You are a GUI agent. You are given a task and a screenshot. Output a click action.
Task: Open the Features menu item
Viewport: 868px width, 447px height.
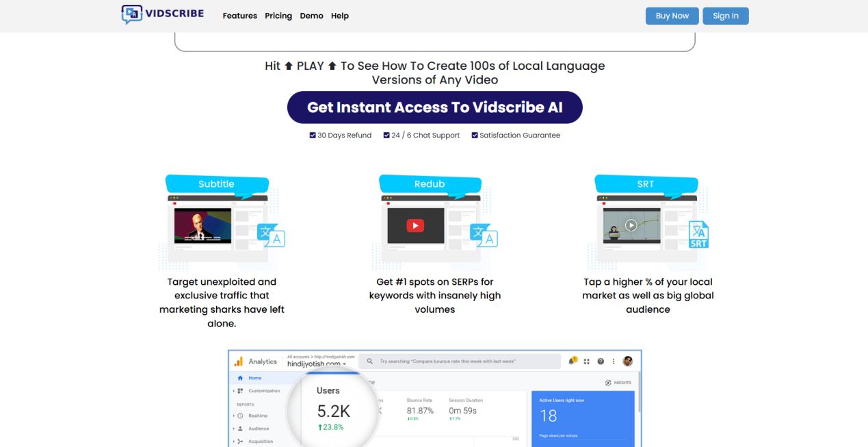coord(240,16)
